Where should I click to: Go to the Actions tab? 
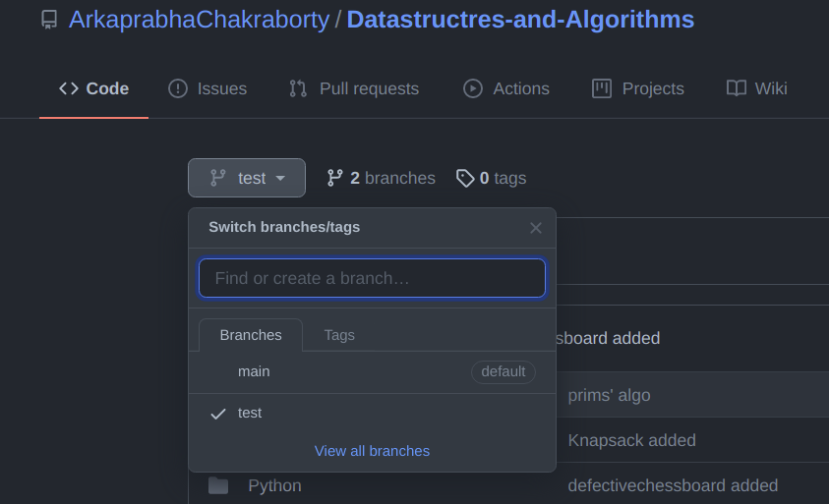click(x=506, y=88)
